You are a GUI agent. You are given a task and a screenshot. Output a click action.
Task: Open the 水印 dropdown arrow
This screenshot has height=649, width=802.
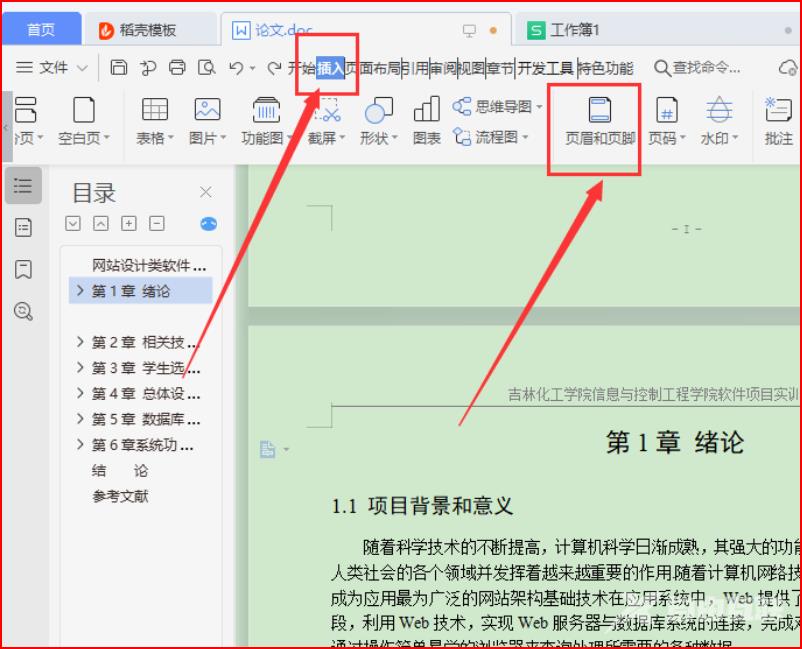point(735,138)
